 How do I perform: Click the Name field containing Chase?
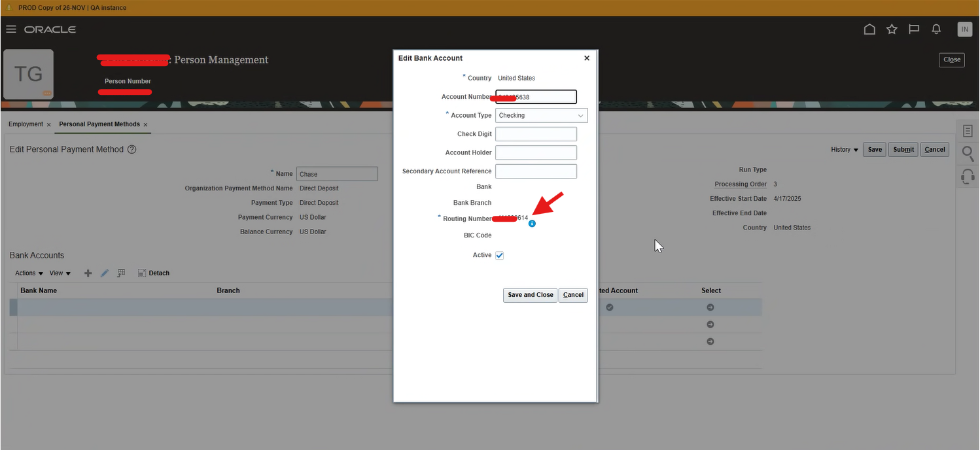pos(337,174)
